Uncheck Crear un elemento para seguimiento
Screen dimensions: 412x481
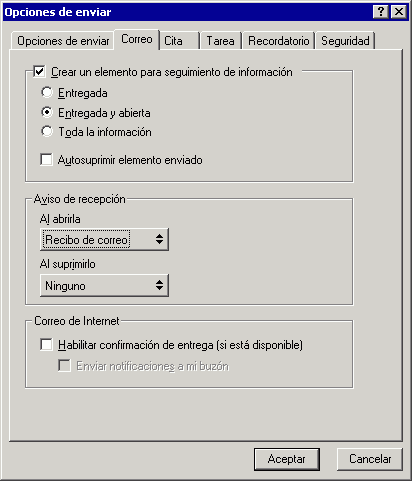pyautogui.click(x=39, y=72)
